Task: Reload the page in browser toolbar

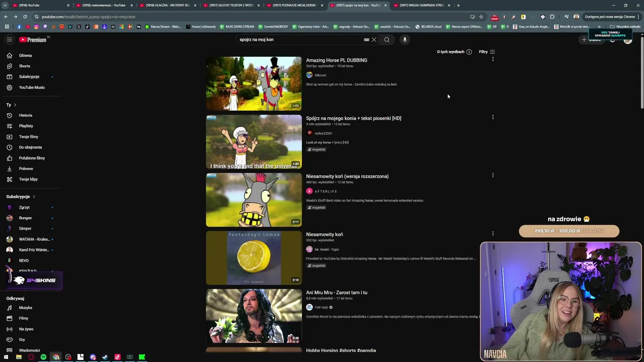Action: (25, 17)
